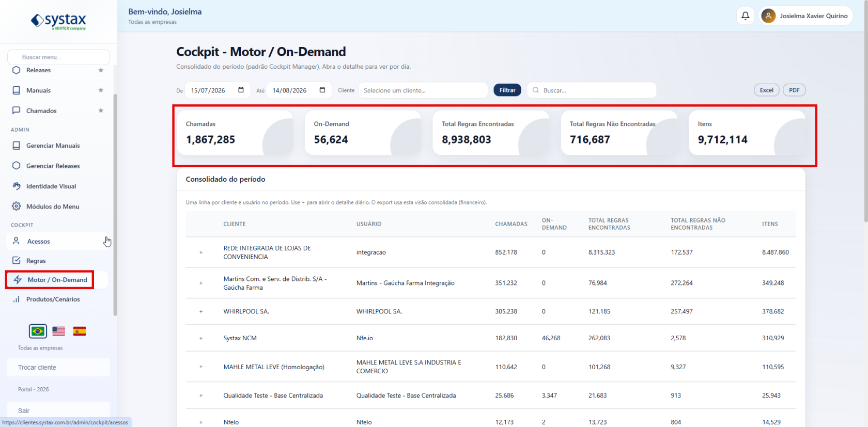Select Motor / On-Demand menu item
The image size is (868, 427).
(57, 280)
